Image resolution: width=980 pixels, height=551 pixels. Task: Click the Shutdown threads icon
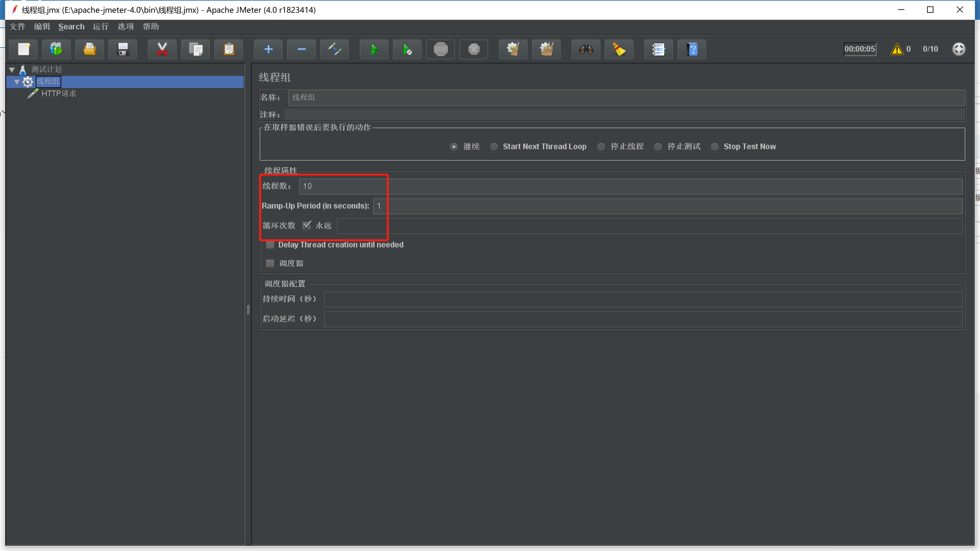pos(474,49)
